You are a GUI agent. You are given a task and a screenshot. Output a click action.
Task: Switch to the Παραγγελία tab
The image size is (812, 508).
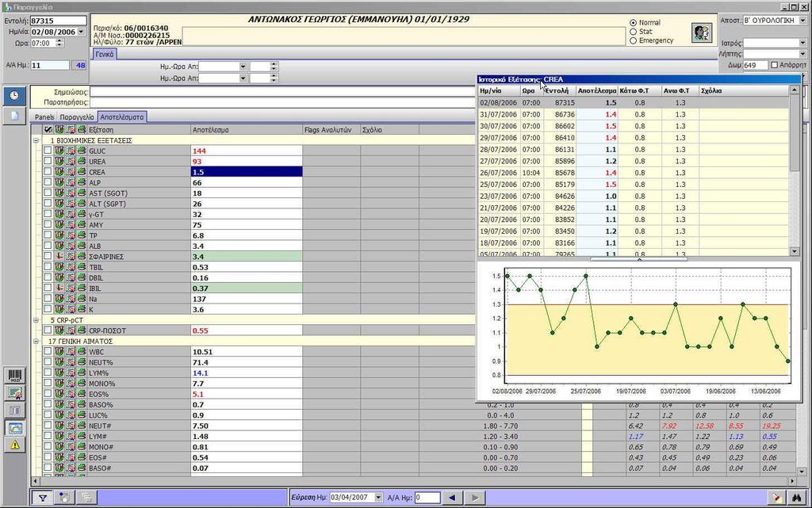point(77,117)
